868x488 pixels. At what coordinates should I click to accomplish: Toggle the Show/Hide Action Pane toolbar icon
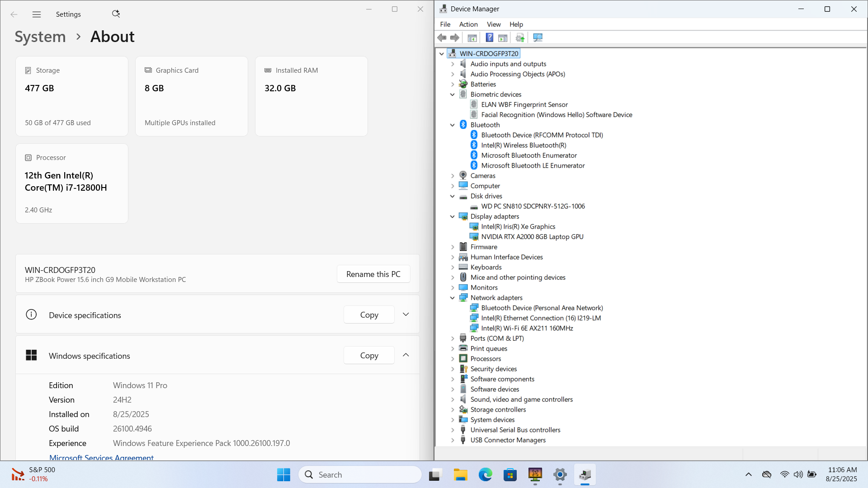[503, 38]
